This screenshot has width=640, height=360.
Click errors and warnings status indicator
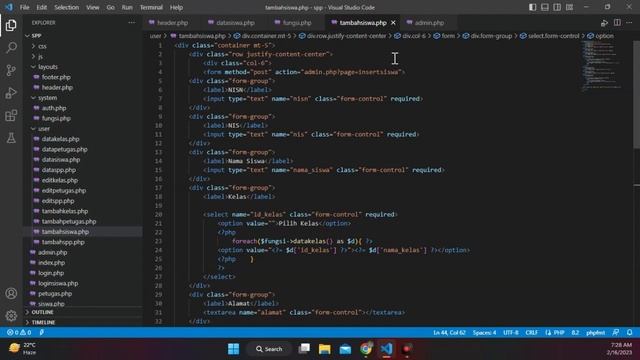[19, 332]
